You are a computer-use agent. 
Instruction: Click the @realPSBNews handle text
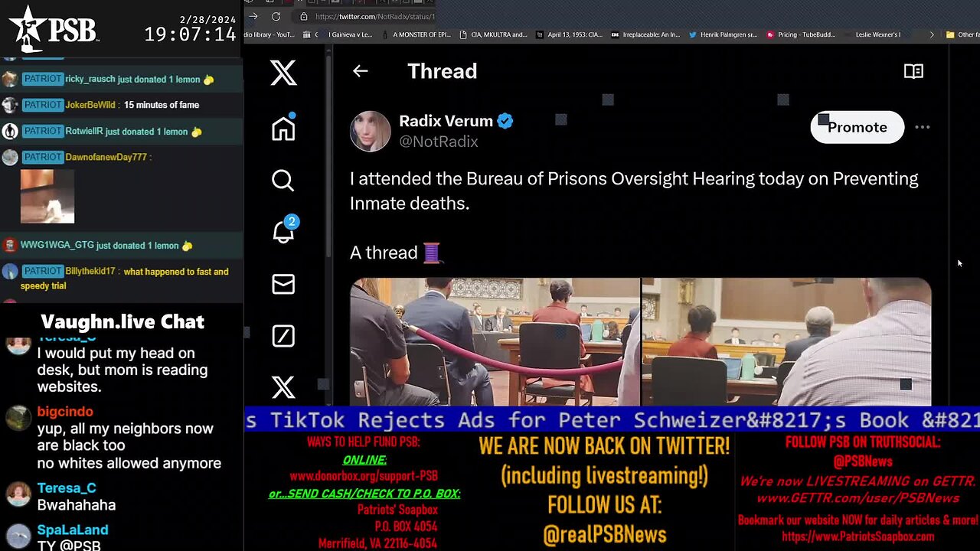pyautogui.click(x=605, y=535)
